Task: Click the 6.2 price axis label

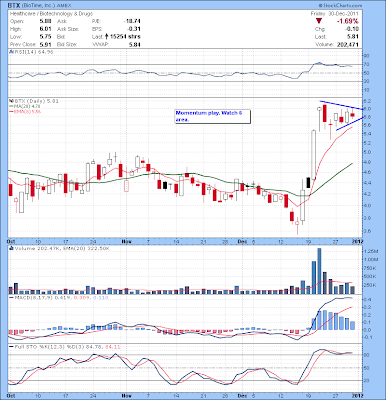Action: pyautogui.click(x=367, y=101)
